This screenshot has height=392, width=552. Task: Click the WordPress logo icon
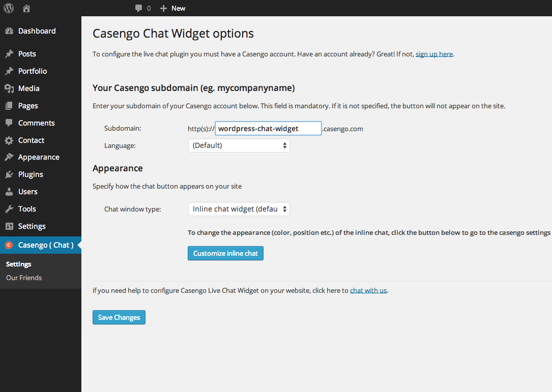click(x=9, y=8)
